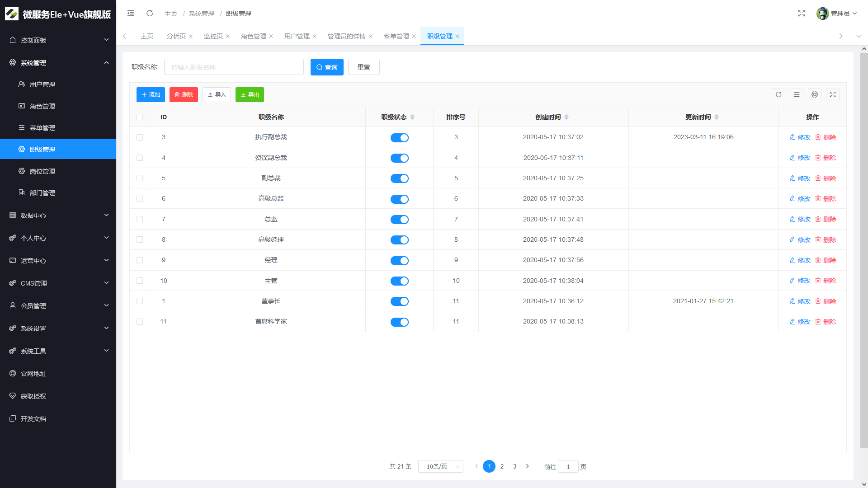868x488 pixels.
Task: Switch to the 角色管理 tab
Action: point(254,36)
